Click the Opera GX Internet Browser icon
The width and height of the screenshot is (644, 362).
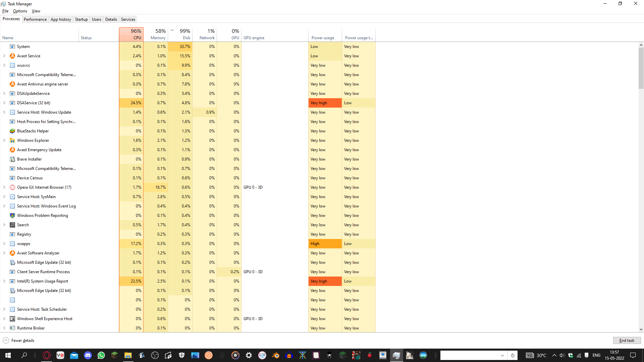tap(12, 187)
